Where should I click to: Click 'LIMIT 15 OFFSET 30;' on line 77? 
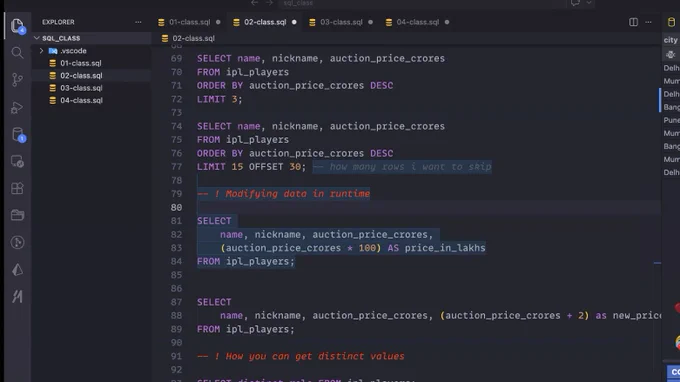pyautogui.click(x=252, y=167)
